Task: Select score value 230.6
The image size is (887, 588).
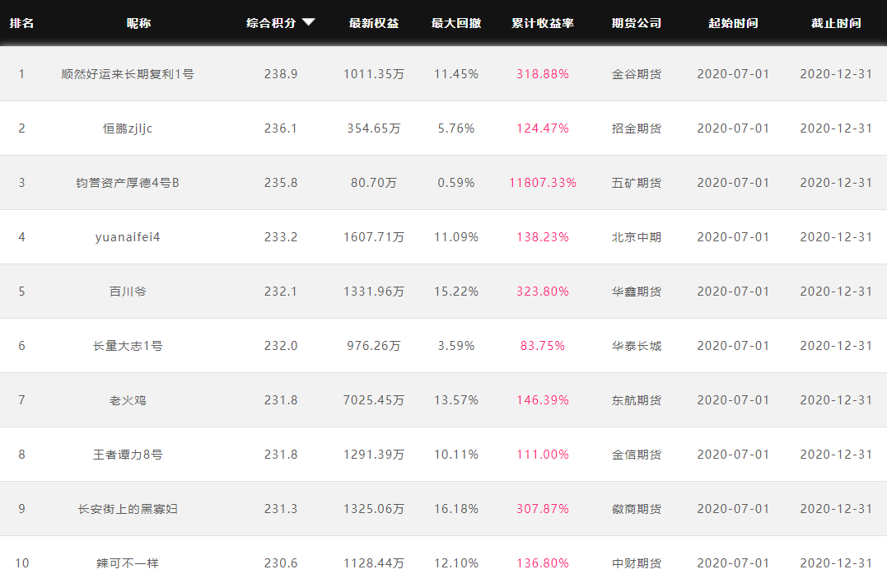Action: (x=281, y=562)
